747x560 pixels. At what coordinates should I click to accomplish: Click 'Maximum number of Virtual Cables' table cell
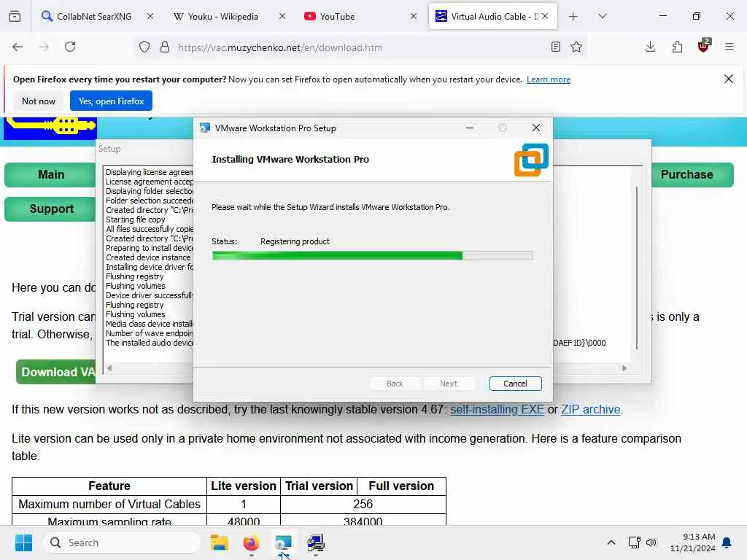coord(109,504)
